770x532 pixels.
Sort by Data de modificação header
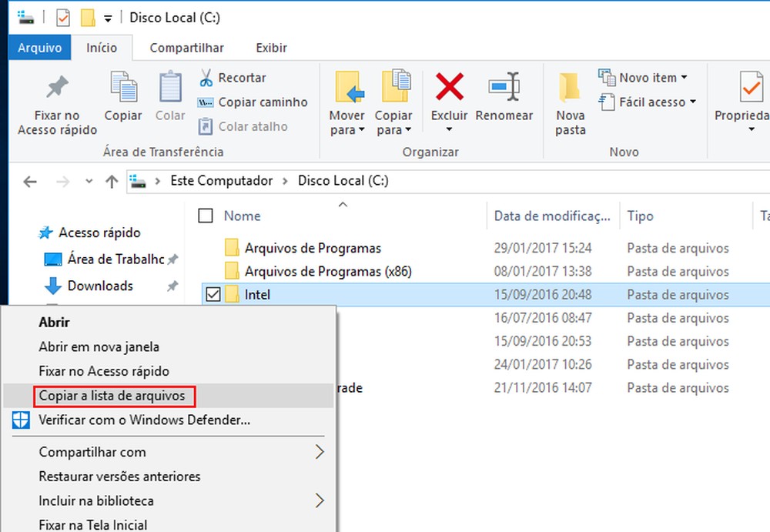(553, 216)
